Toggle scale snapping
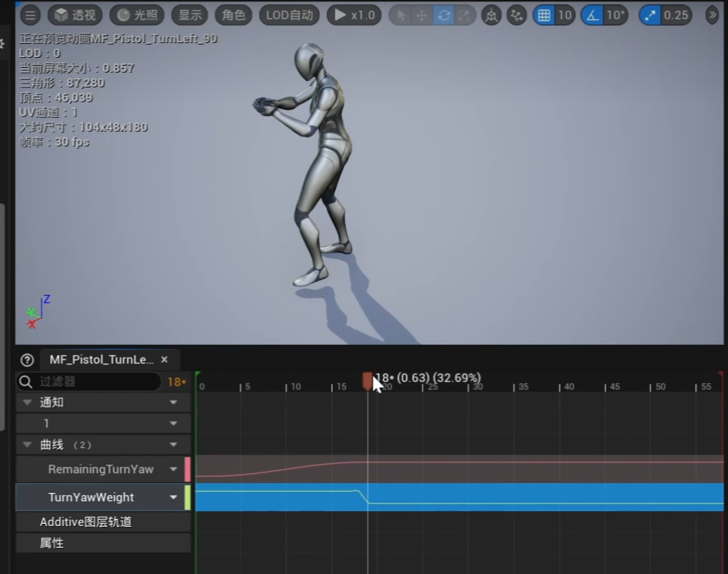728x574 pixels. click(650, 15)
